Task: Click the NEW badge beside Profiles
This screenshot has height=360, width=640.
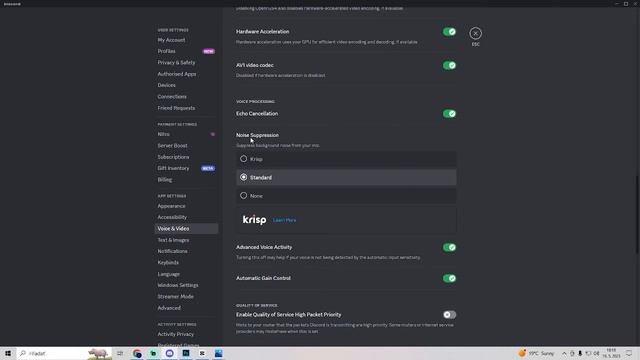Action: pyautogui.click(x=209, y=51)
